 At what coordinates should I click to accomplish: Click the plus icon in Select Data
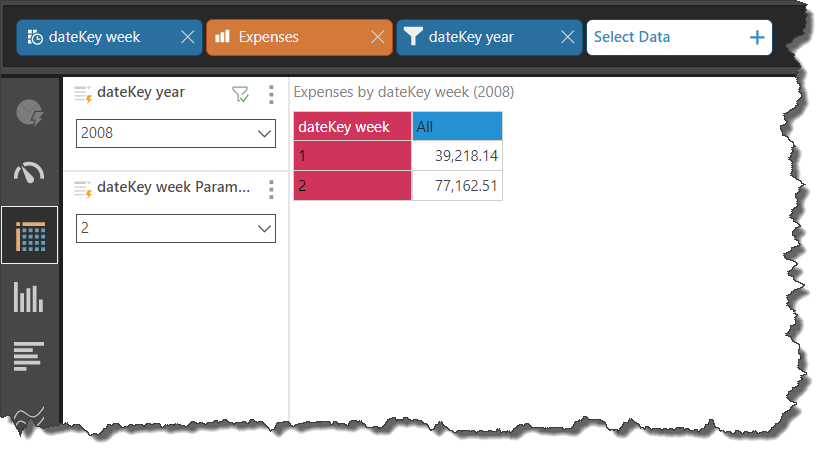click(x=757, y=37)
